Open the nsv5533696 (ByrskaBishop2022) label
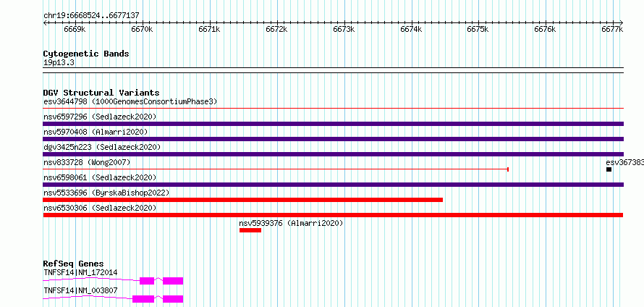 tap(106, 193)
